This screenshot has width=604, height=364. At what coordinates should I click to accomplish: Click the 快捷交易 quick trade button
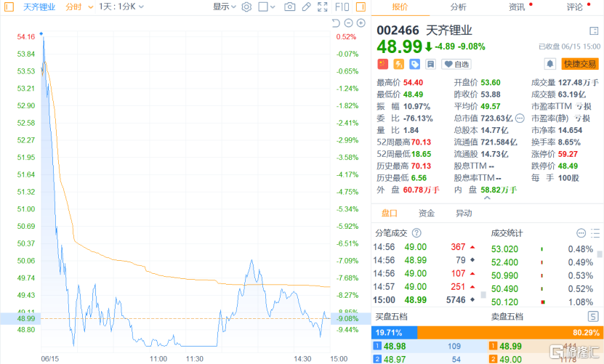click(580, 63)
